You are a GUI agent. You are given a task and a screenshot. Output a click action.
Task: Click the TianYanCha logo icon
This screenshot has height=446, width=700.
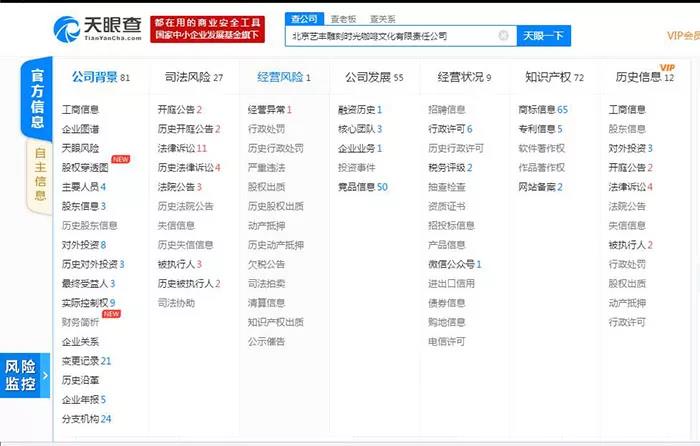(67, 29)
